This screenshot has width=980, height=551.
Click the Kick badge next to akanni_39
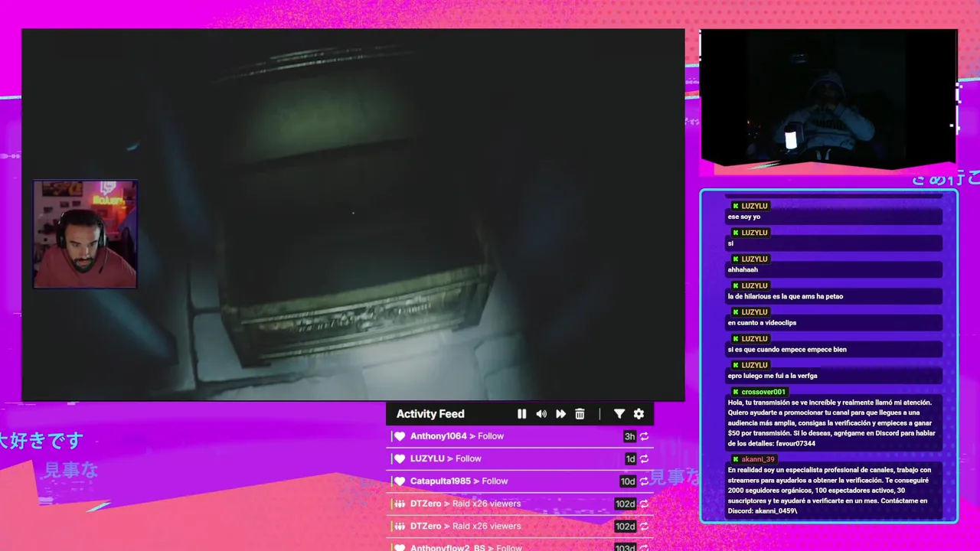coord(736,459)
